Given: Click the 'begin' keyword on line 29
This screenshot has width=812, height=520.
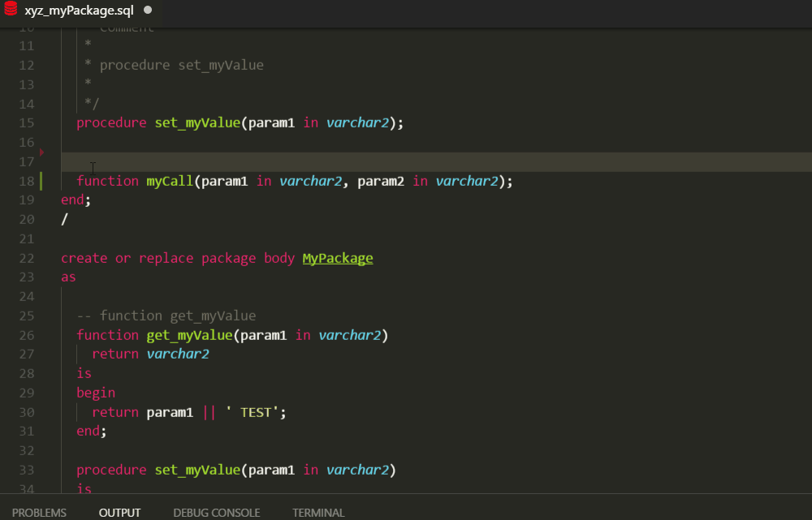Looking at the screenshot, I should click(96, 393).
